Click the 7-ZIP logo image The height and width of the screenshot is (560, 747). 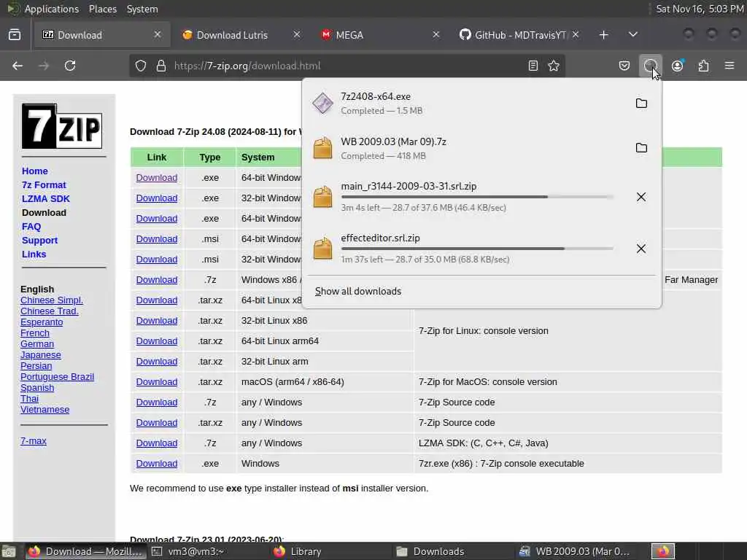[62, 126]
